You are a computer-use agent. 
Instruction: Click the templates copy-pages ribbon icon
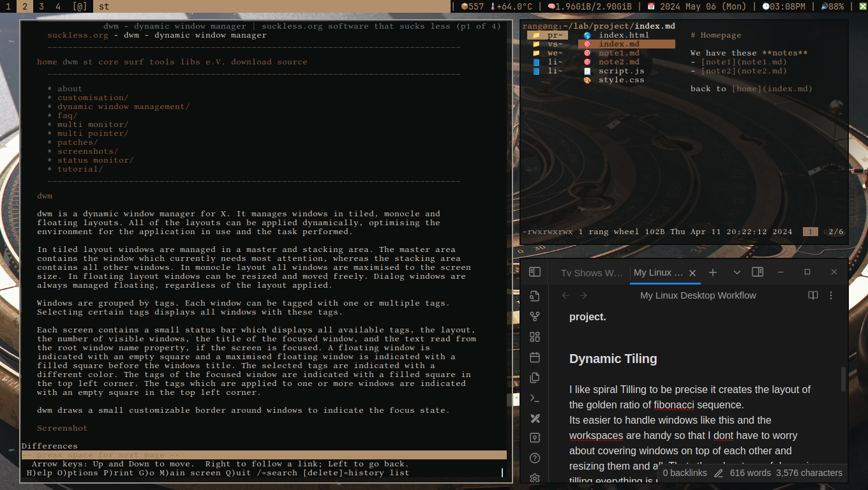point(535,378)
